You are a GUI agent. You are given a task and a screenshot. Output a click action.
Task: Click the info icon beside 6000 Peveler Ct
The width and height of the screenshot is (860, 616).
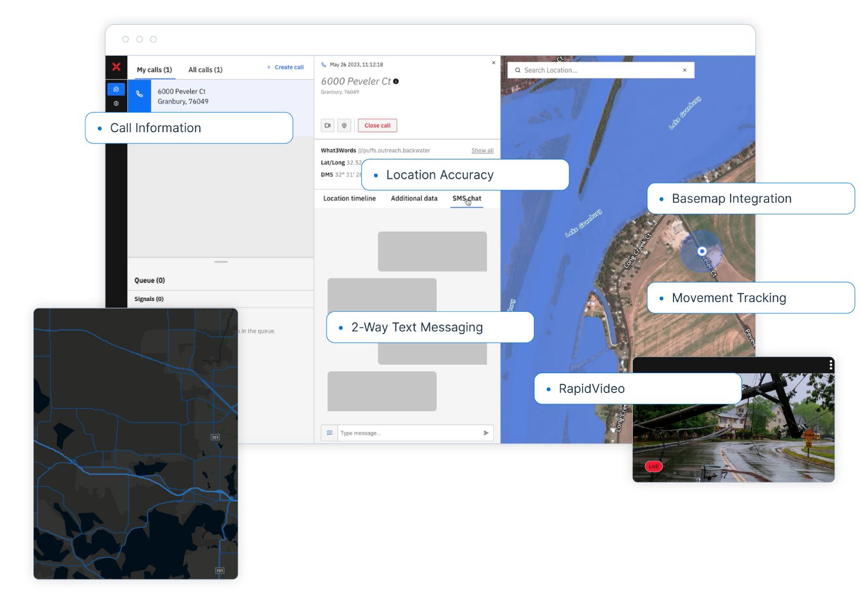pos(396,81)
